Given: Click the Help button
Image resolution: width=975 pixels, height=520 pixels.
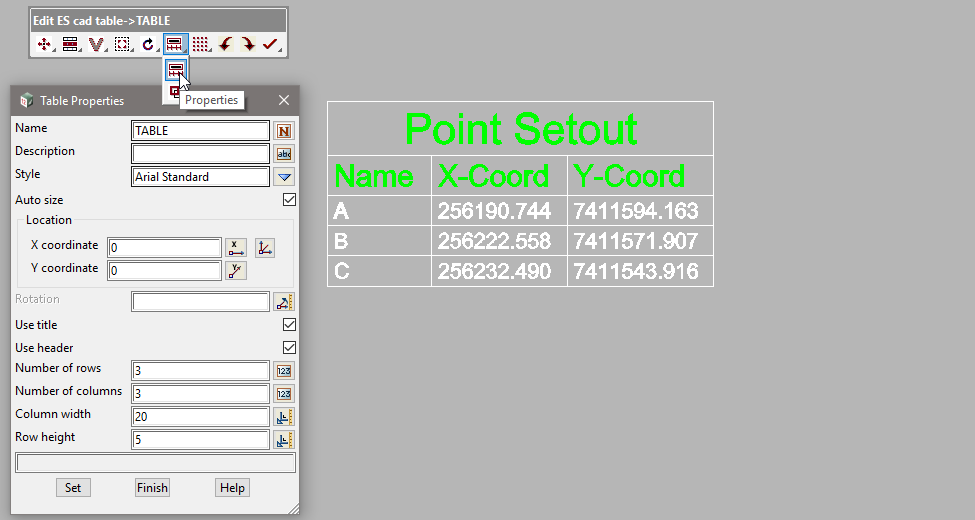Looking at the screenshot, I should 232,488.
